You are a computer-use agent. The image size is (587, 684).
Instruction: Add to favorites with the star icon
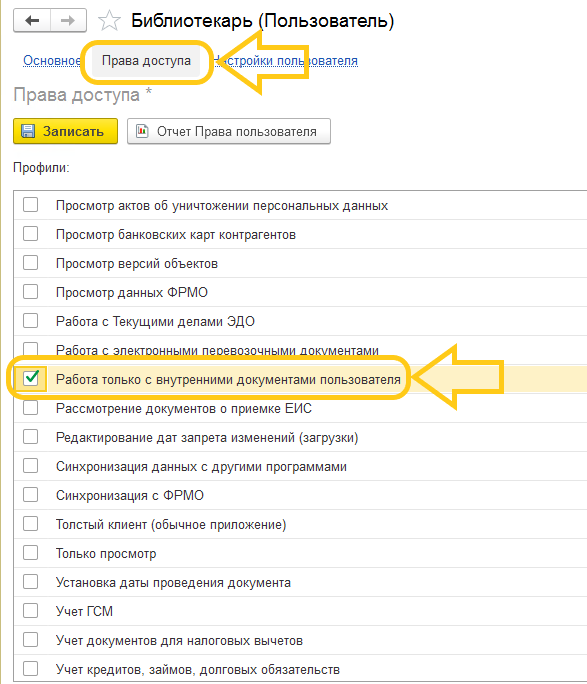pyautogui.click(x=109, y=21)
